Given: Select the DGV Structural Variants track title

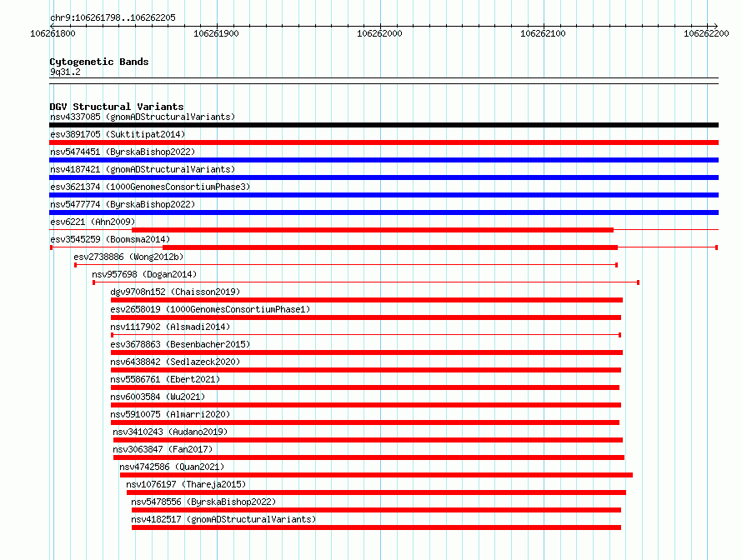Looking at the screenshot, I should (x=117, y=107).
